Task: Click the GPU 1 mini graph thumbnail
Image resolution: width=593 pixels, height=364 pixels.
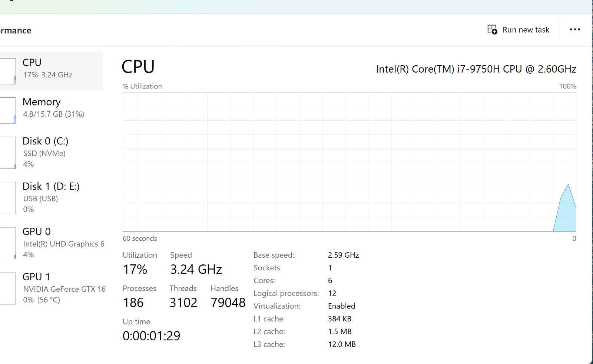Action: 8,288
